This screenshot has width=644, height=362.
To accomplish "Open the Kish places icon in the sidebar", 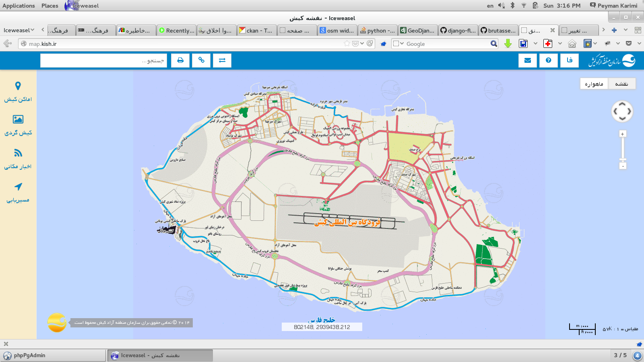I will pos(18,86).
